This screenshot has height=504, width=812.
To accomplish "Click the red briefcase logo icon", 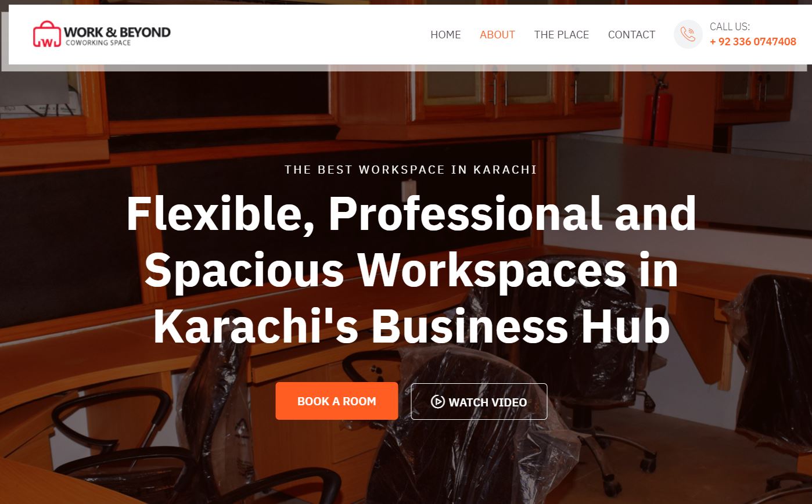I will pyautogui.click(x=47, y=35).
